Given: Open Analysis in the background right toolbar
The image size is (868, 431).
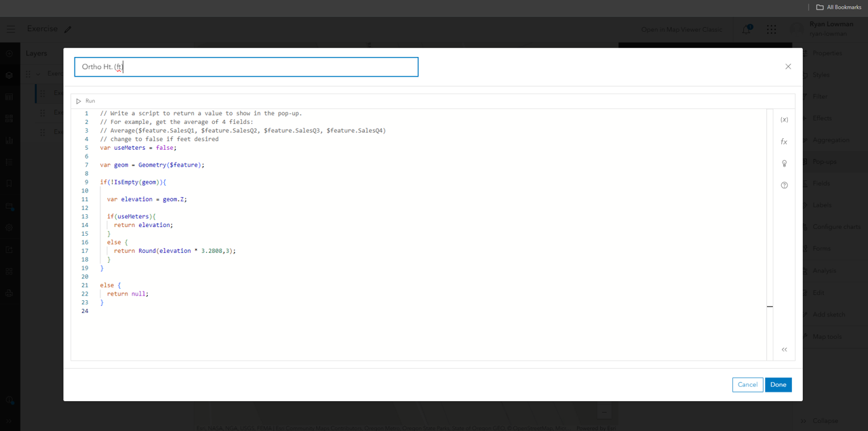Looking at the screenshot, I should tap(824, 271).
